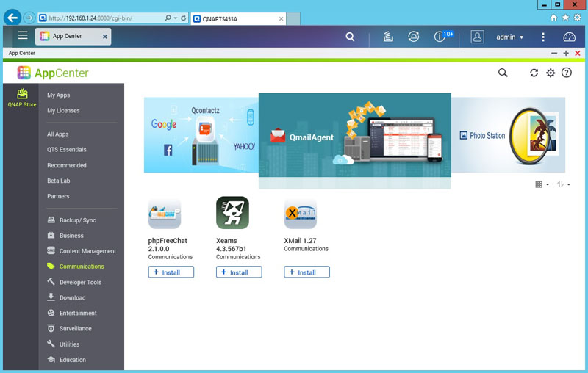Select Communications category

click(76, 267)
